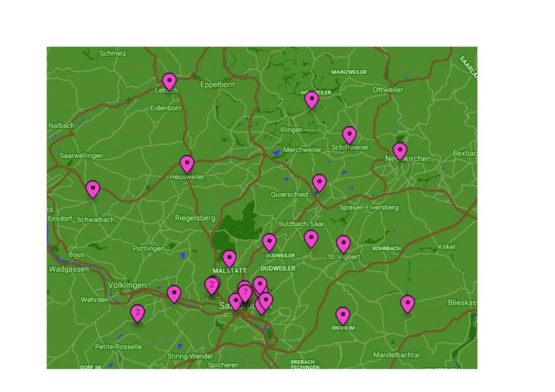Click the Eppelborn town label
The width and height of the screenshot is (555, 392).
(217, 84)
